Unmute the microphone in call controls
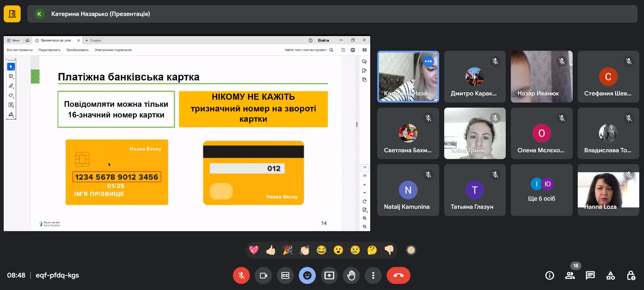 pos(241,275)
